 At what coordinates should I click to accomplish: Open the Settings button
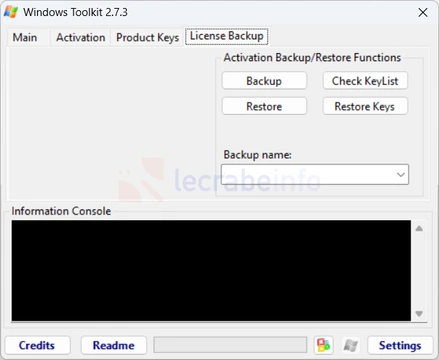pyautogui.click(x=400, y=345)
